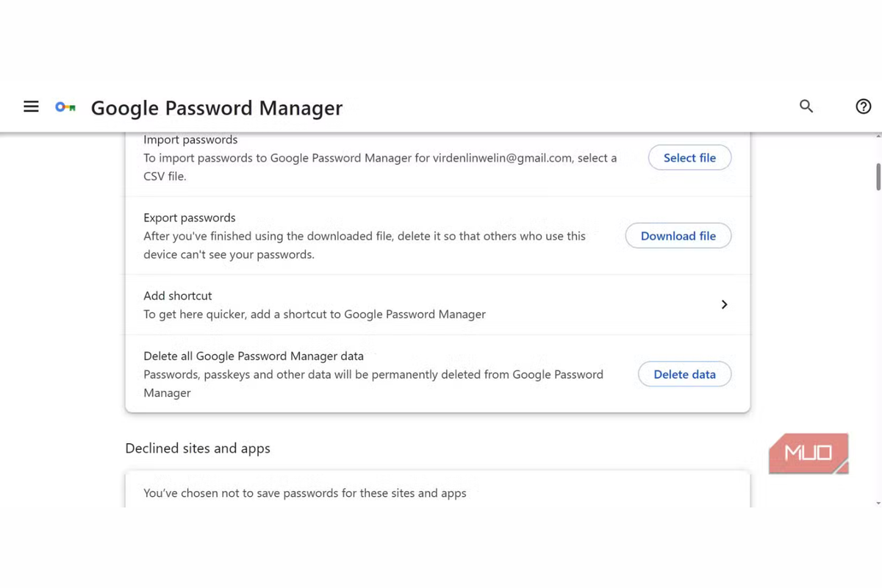
Task: Open the help question mark icon
Action: [864, 107]
